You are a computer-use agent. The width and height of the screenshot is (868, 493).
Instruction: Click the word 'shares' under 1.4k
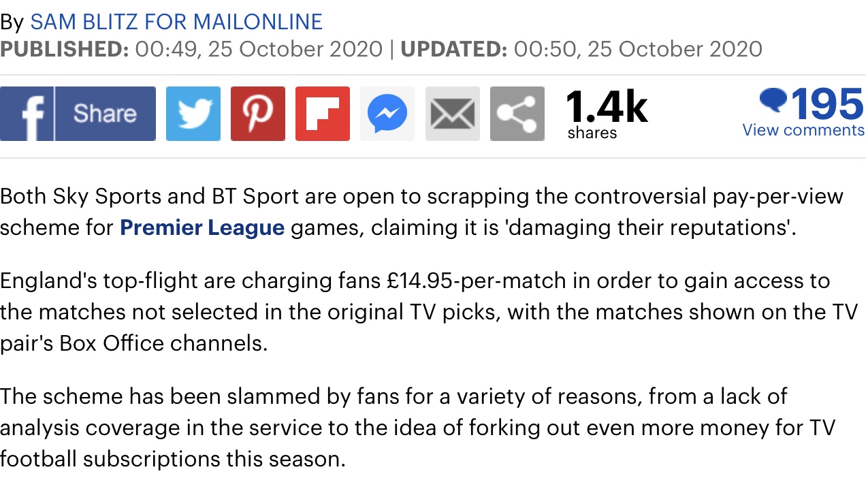coord(592,133)
